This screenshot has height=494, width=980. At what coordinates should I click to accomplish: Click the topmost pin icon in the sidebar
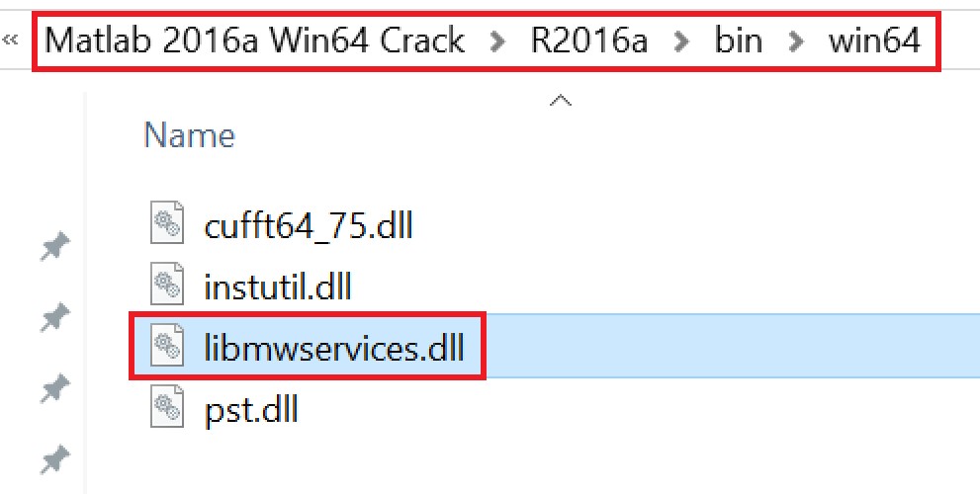pos(54,247)
